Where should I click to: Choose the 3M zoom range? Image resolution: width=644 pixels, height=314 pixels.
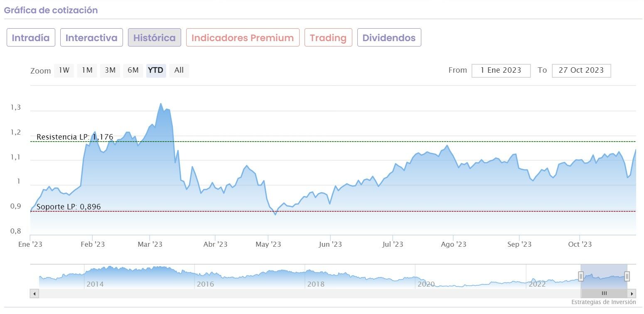click(110, 71)
